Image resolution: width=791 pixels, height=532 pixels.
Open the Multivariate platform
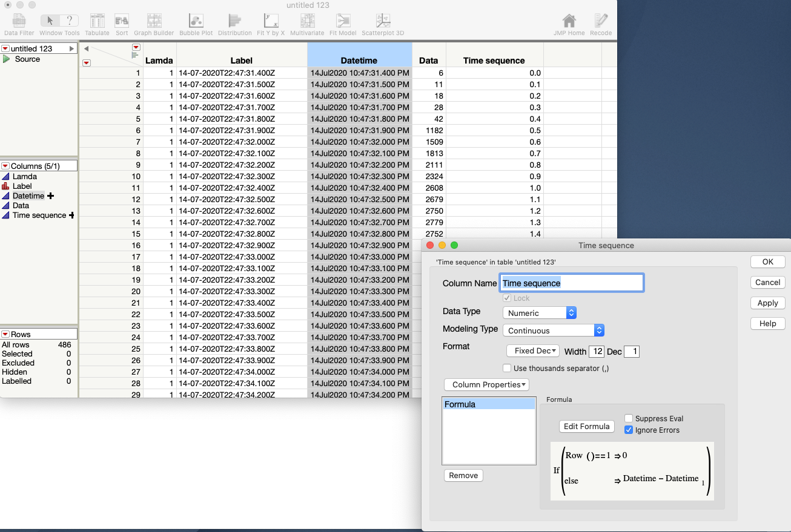[308, 21]
